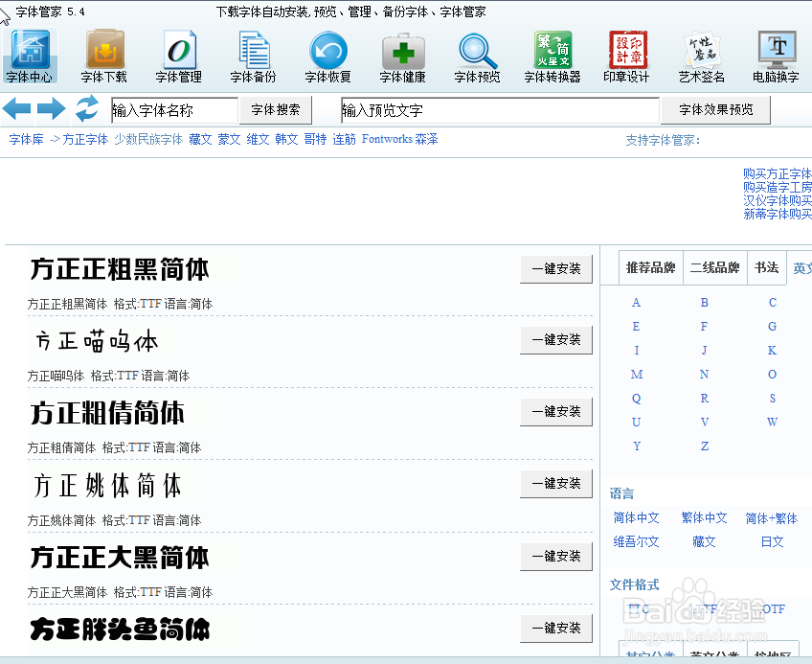The width and height of the screenshot is (812, 664).
Task: Open the 藏文 link in breadcrumb bar
Action: pyautogui.click(x=200, y=140)
